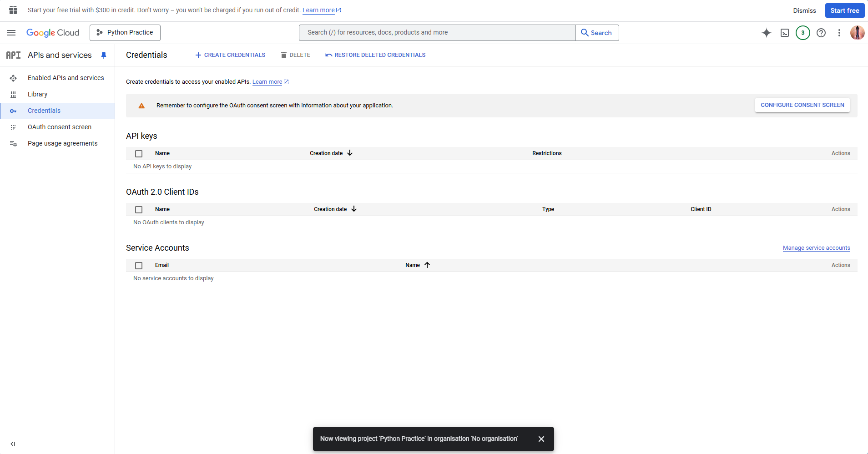
Task: Sort Service Accounts by Name arrow
Action: 427,265
